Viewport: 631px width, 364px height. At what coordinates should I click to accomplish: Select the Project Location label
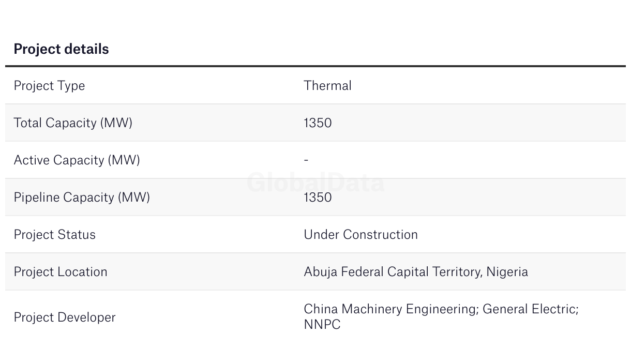[60, 272]
